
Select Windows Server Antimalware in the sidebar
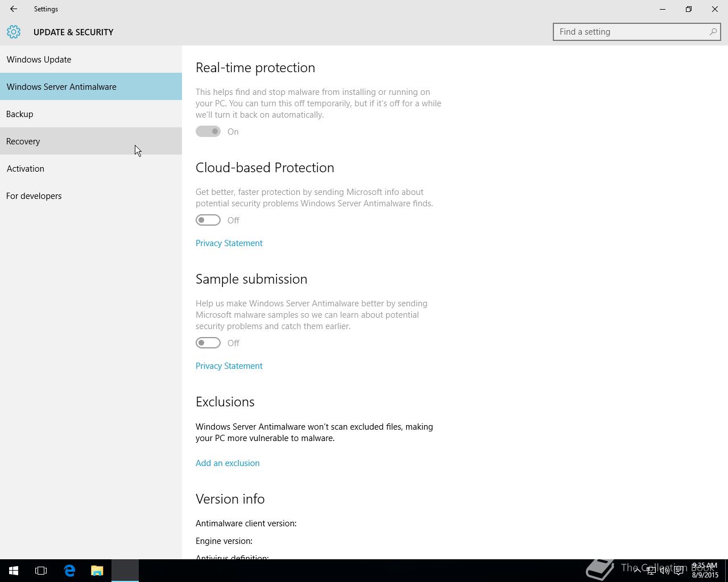tap(91, 86)
